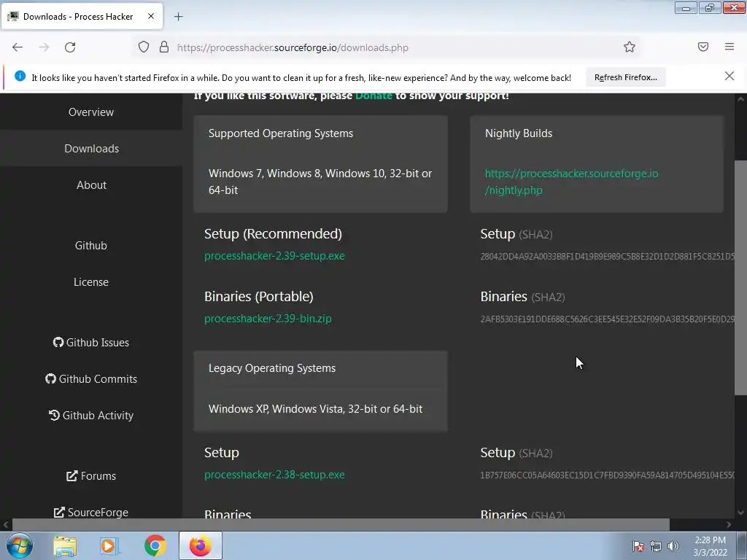Click the Refresh Firefox... button
The width and height of the screenshot is (747, 560).
[x=625, y=77]
